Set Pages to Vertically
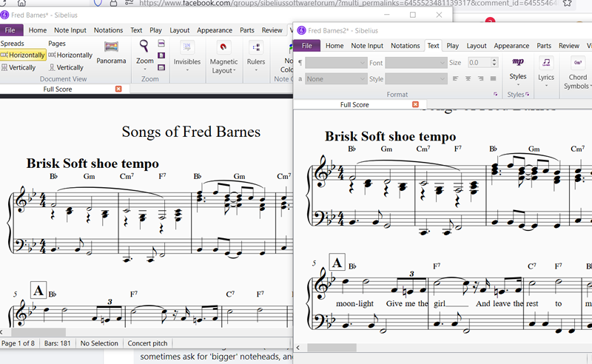 tap(66, 67)
